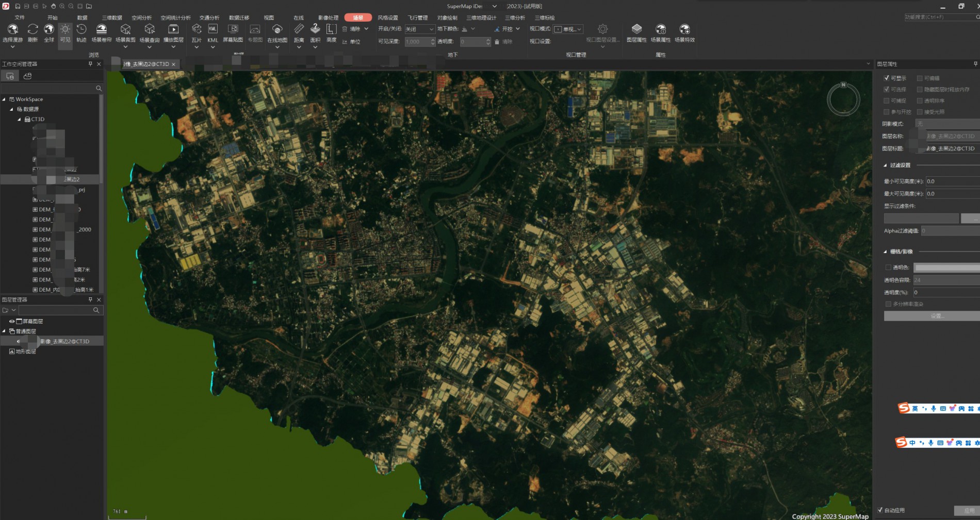Switch to the 飞行管理 flight management tab
The height and width of the screenshot is (520, 980).
417,18
